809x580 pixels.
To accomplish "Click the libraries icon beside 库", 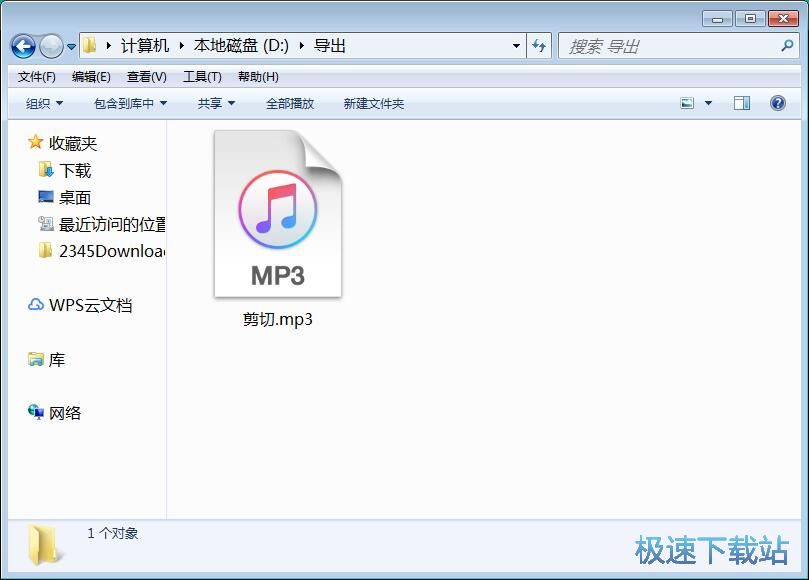I will [36, 359].
